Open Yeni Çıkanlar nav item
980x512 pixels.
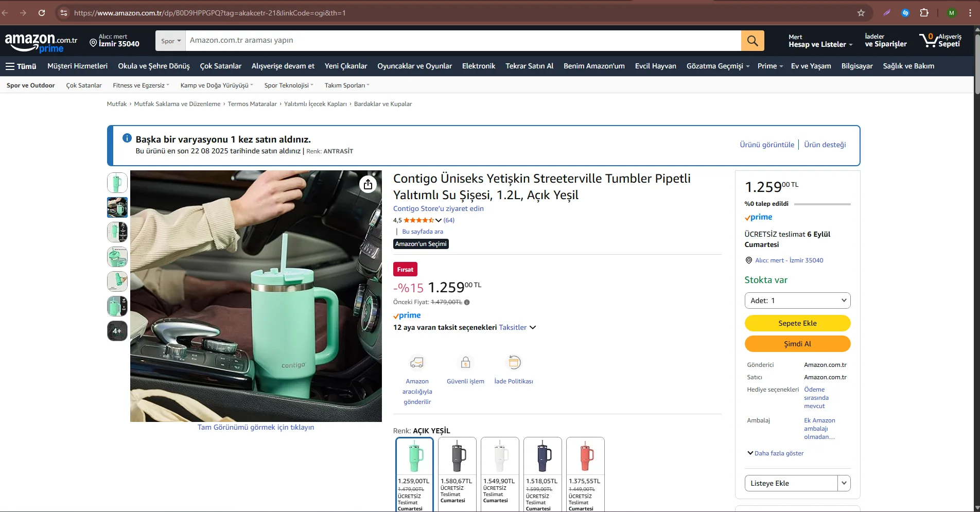(x=346, y=66)
